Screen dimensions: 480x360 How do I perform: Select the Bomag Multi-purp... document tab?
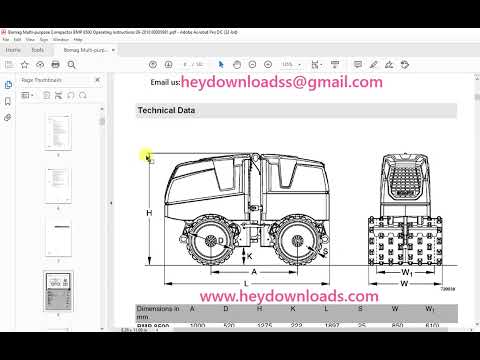tap(86, 50)
